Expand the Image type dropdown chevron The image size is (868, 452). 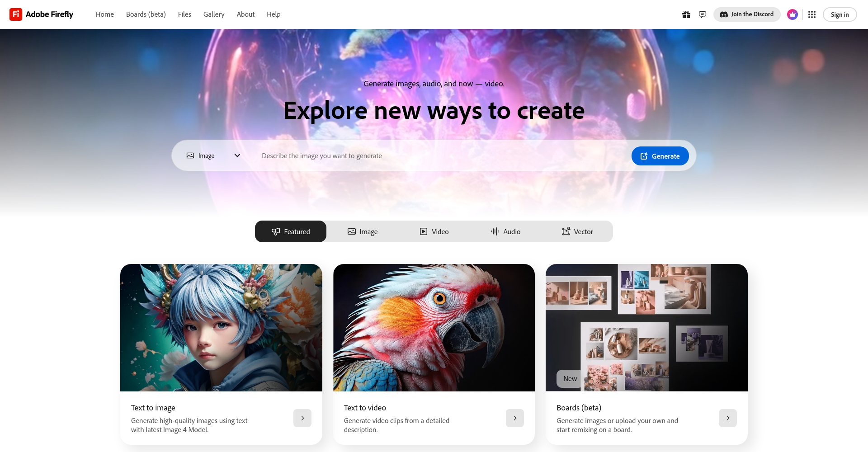[x=237, y=155]
